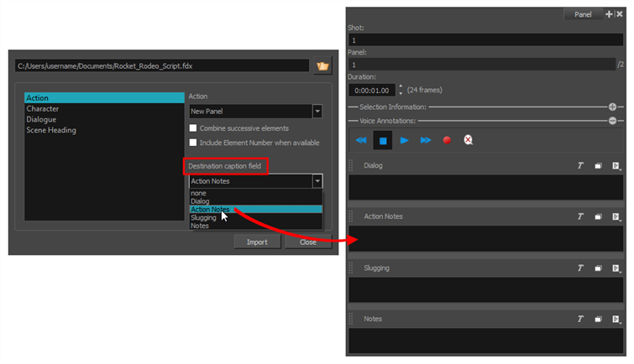Image resolution: width=634 pixels, height=364 pixels.
Task: Choose Dialog in the destination caption list
Action: (200, 201)
